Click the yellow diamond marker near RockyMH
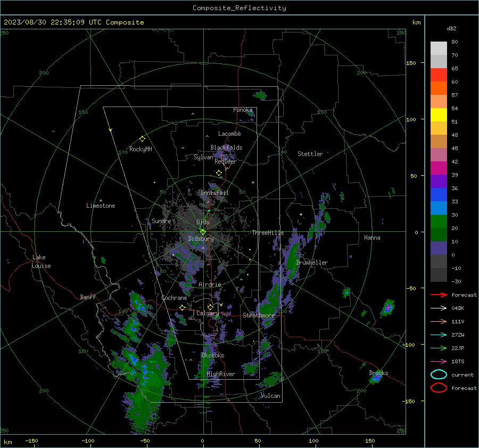The image size is (479, 448). (142, 139)
